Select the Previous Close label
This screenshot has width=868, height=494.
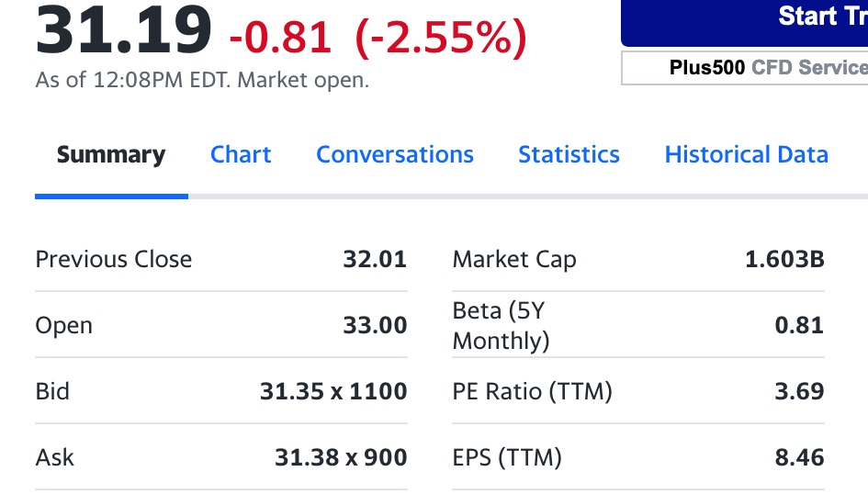click(114, 259)
